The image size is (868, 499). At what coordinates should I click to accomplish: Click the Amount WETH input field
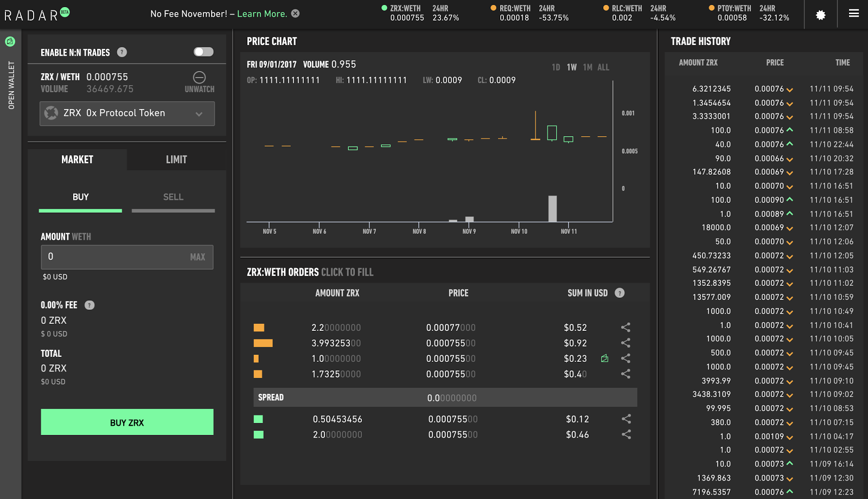click(x=127, y=257)
